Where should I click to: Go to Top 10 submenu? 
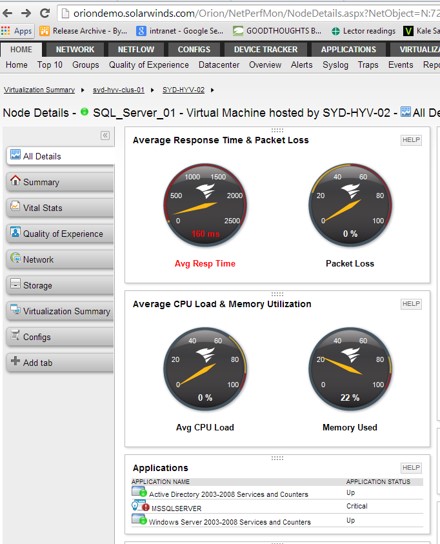pos(50,65)
